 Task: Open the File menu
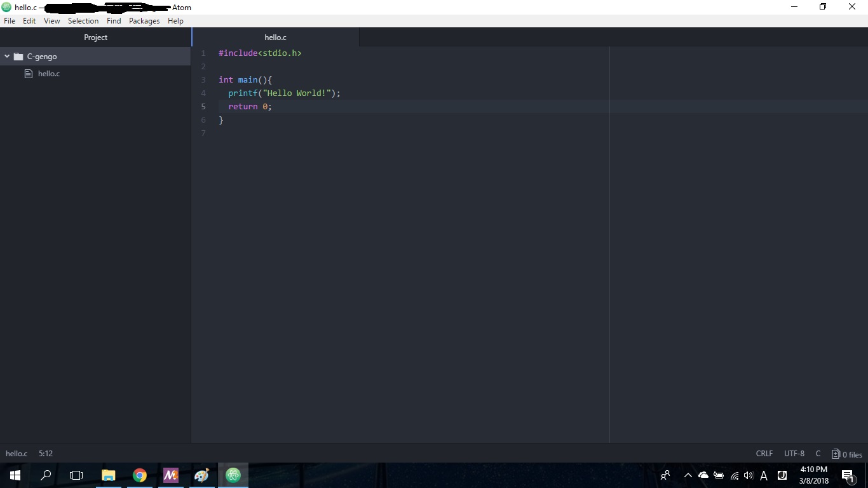click(x=10, y=21)
